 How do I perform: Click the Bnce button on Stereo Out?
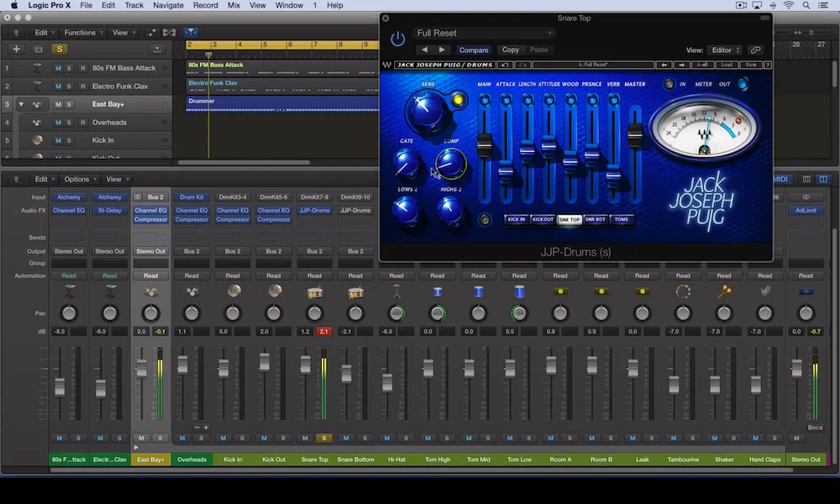coord(815,428)
